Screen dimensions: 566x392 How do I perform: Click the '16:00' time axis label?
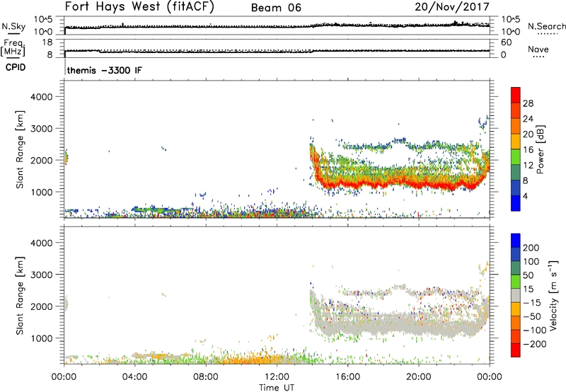tap(347, 377)
